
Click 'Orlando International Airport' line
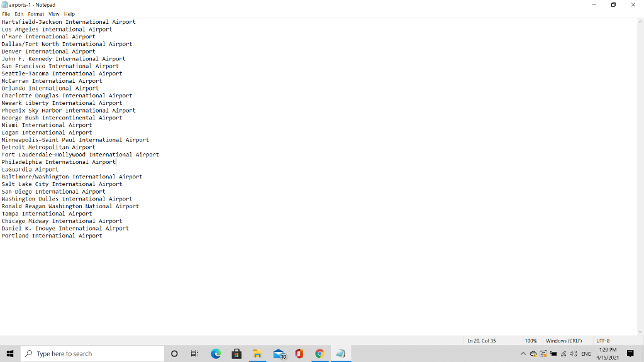50,89
